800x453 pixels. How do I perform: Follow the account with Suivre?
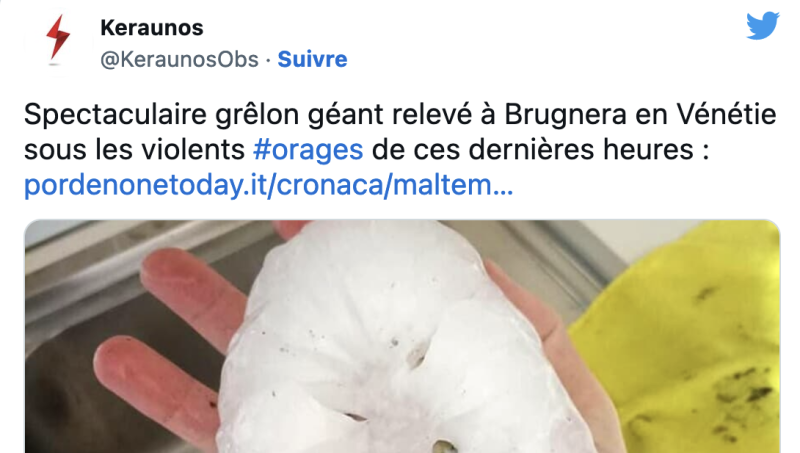click(x=312, y=59)
